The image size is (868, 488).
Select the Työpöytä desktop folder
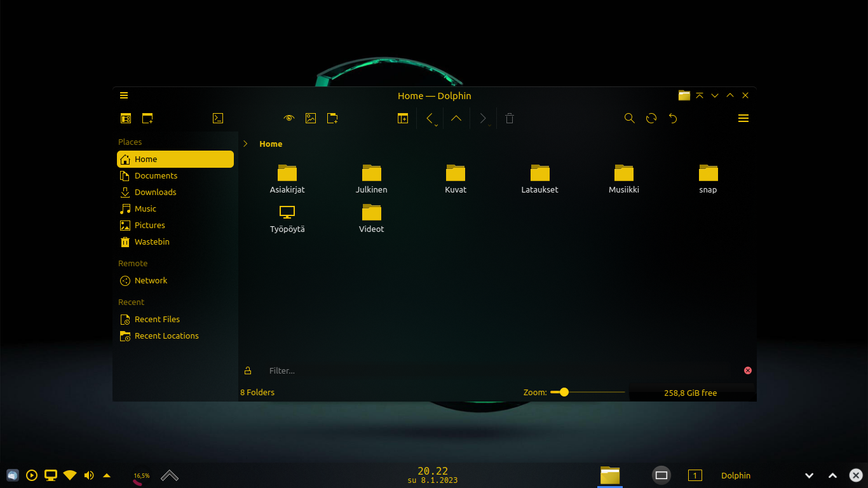[287, 219]
